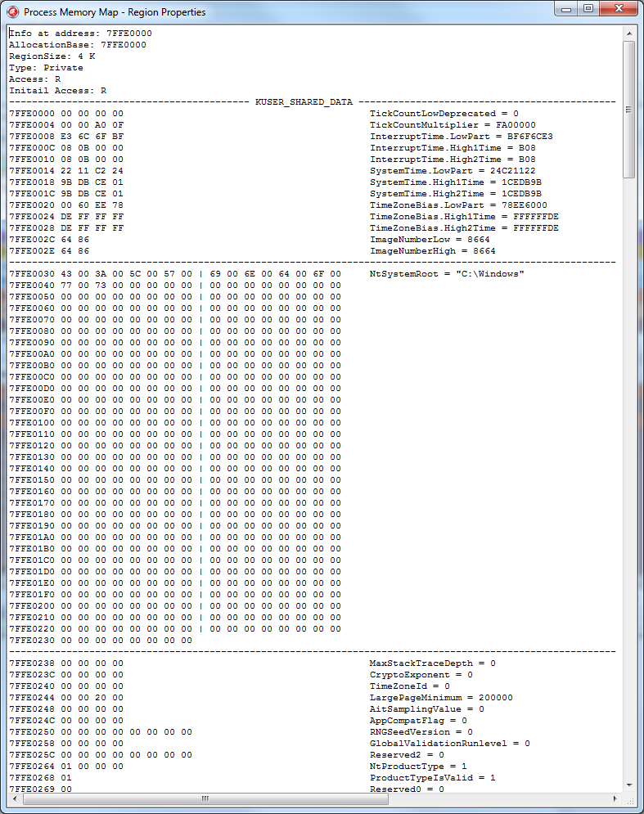
Task: Click 'SystemTime.High2Time = 1CEDB9B' text
Action: coord(456,193)
